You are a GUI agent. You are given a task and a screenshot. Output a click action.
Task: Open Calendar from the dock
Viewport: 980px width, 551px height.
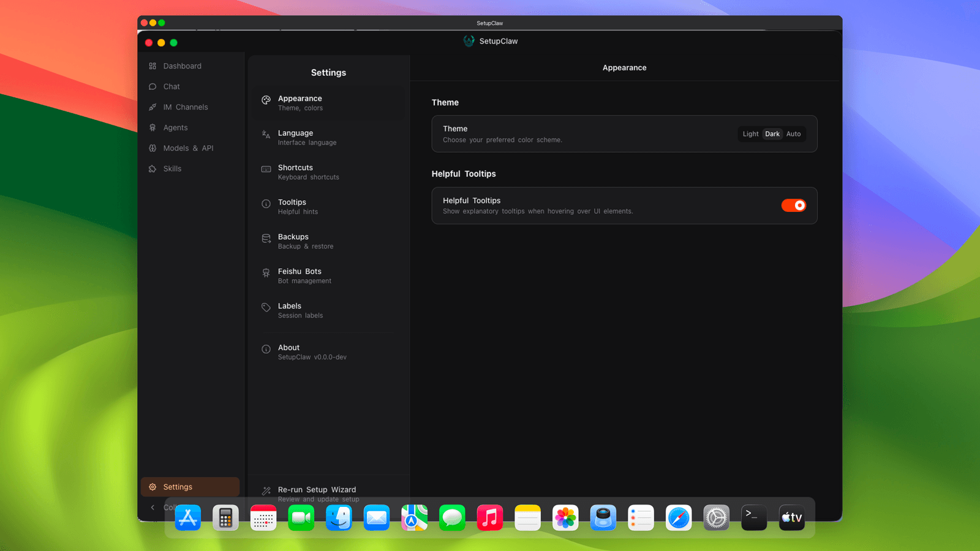(263, 518)
